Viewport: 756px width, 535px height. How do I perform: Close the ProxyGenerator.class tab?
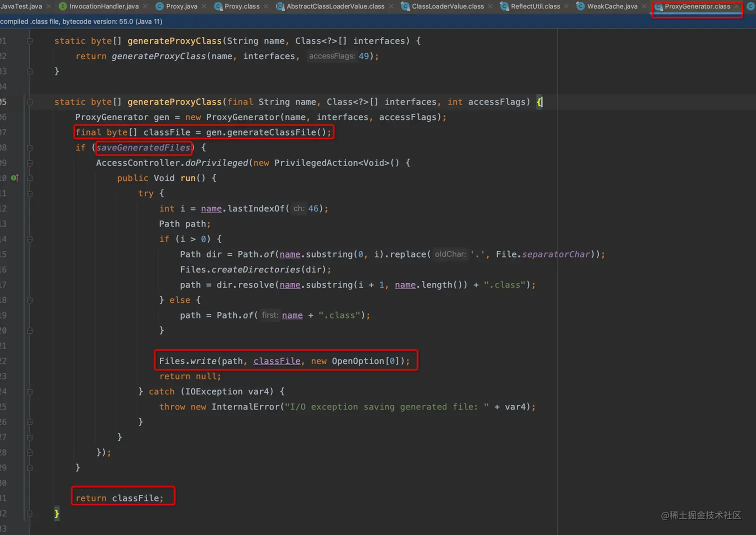tap(736, 6)
